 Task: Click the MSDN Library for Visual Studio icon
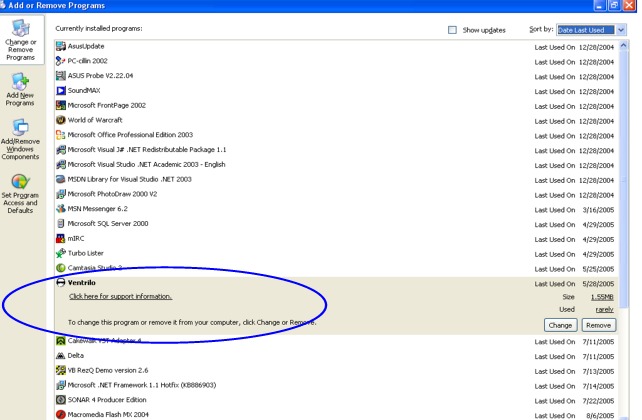tap(61, 179)
